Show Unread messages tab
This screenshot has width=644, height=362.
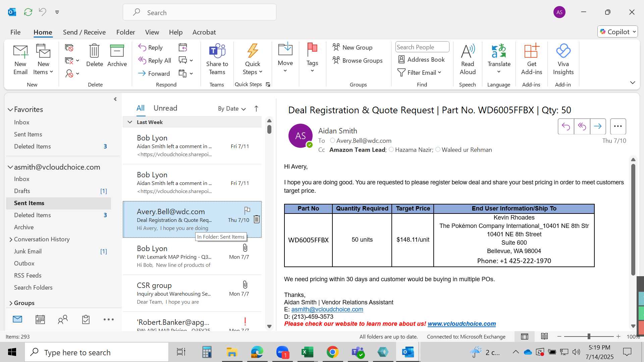165,108
